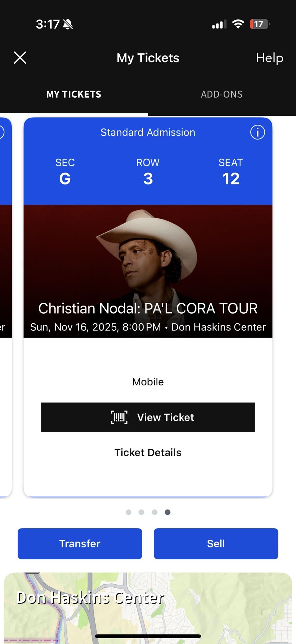Tap the ticket info icon
This screenshot has height=644, width=296.
(257, 132)
